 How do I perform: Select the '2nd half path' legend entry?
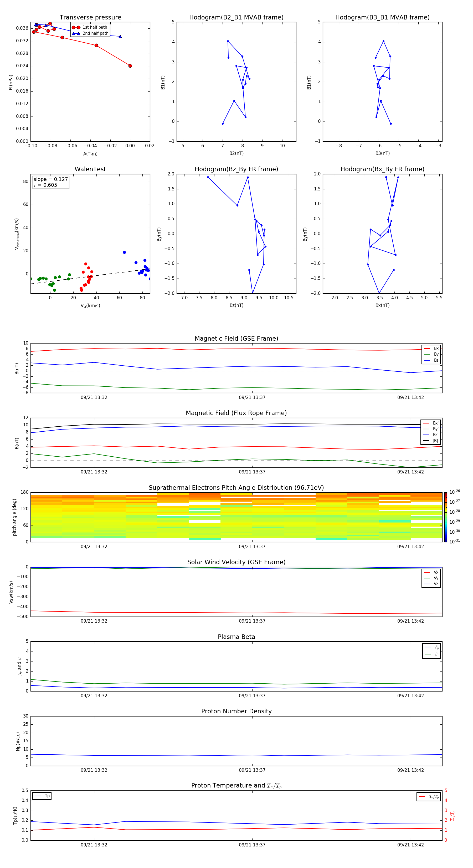[90, 33]
